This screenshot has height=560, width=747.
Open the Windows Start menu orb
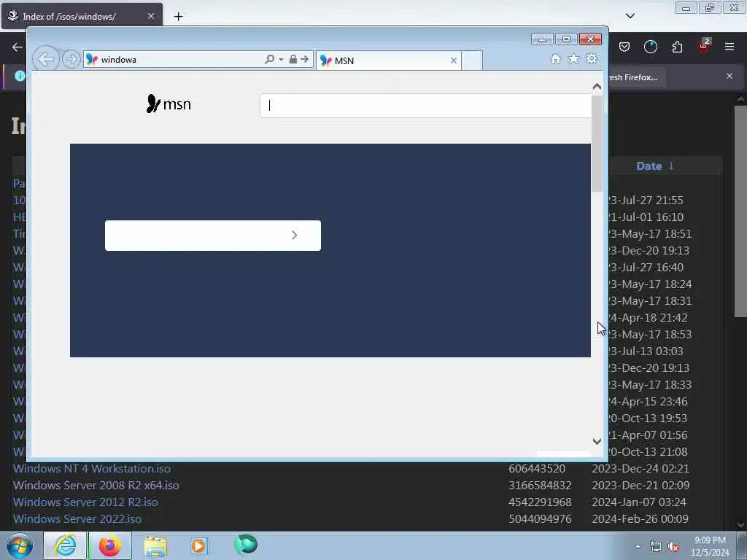[x=20, y=545]
